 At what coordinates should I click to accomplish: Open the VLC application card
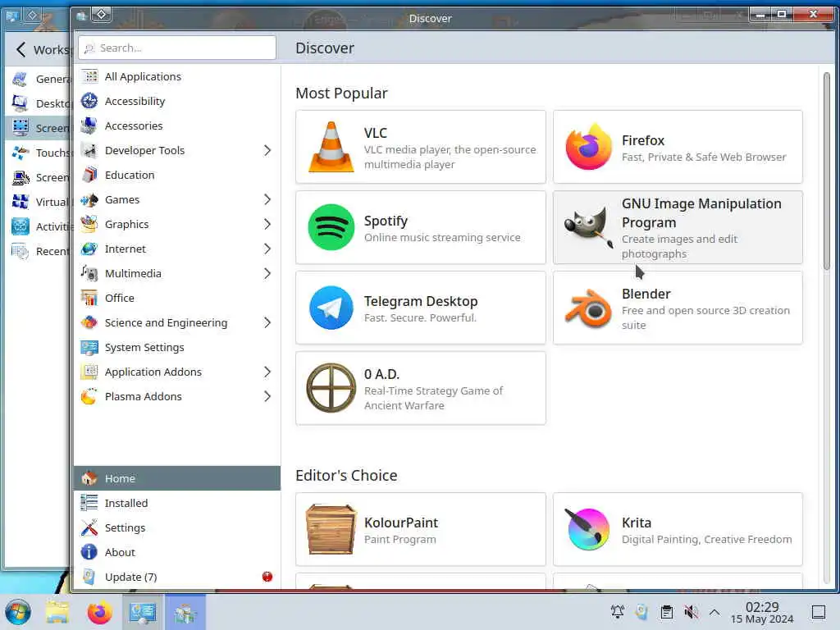pyautogui.click(x=421, y=147)
